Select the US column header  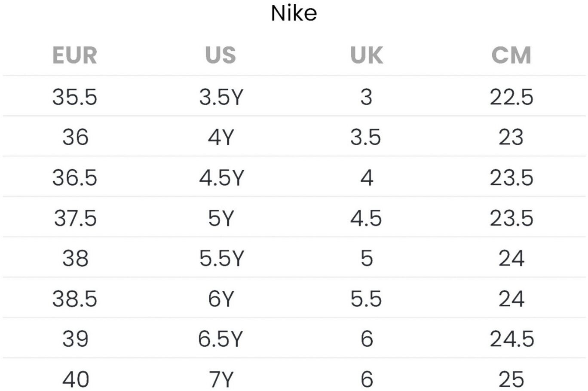[220, 55]
